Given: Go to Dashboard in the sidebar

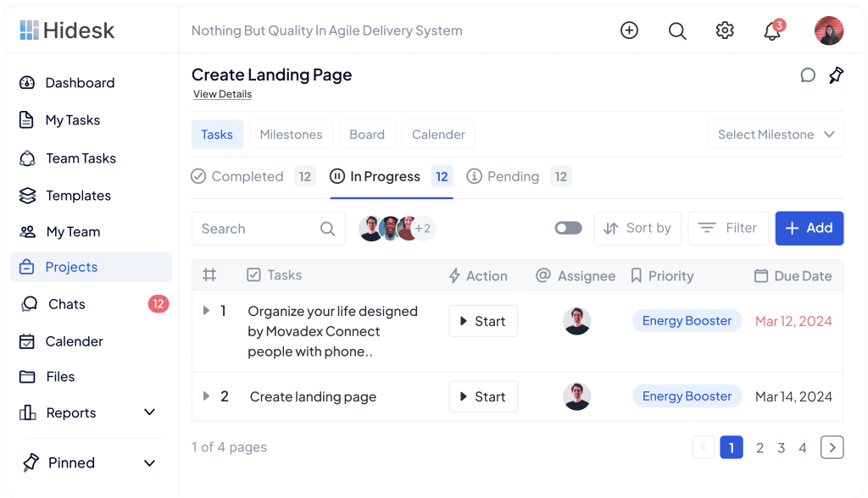Looking at the screenshot, I should pos(80,83).
